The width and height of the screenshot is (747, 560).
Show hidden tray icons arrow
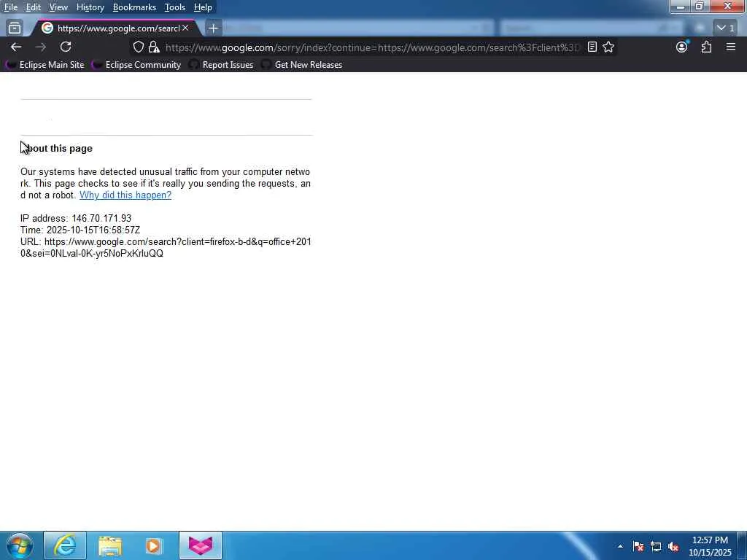[620, 546]
